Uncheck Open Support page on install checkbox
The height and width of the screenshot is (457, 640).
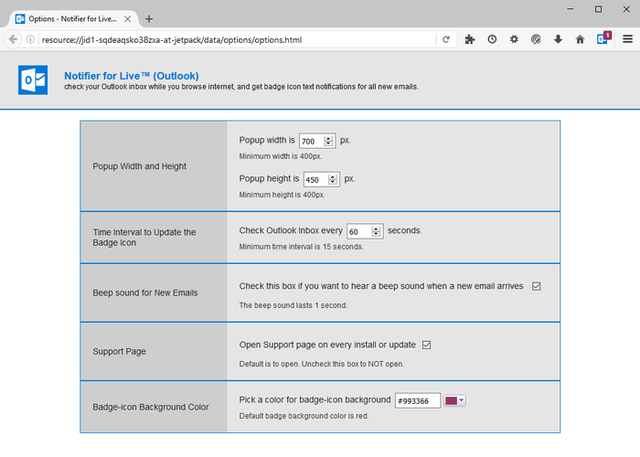coord(427,345)
